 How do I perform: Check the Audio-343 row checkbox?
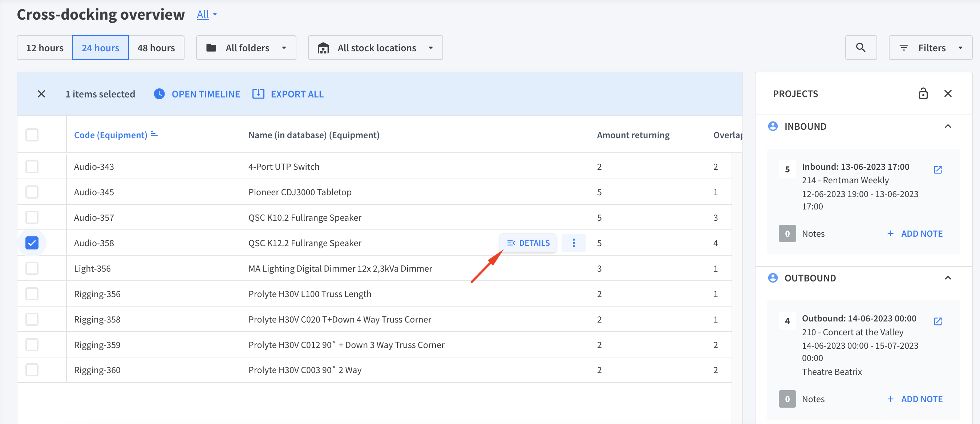(x=32, y=167)
